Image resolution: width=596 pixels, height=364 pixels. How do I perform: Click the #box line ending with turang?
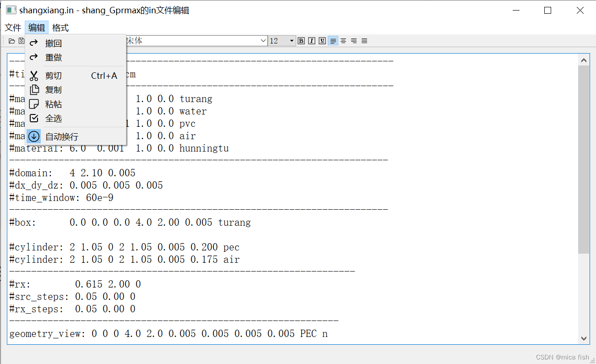pyautogui.click(x=130, y=223)
